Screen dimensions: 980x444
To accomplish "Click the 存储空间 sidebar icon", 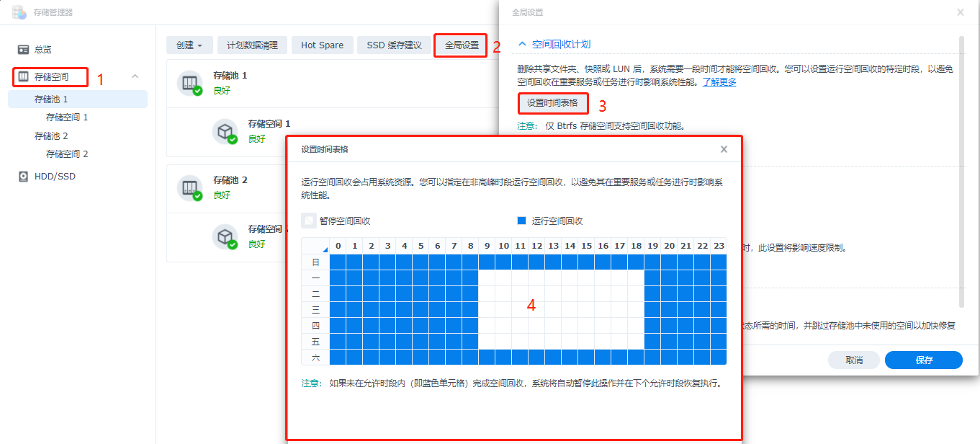I will pyautogui.click(x=24, y=76).
